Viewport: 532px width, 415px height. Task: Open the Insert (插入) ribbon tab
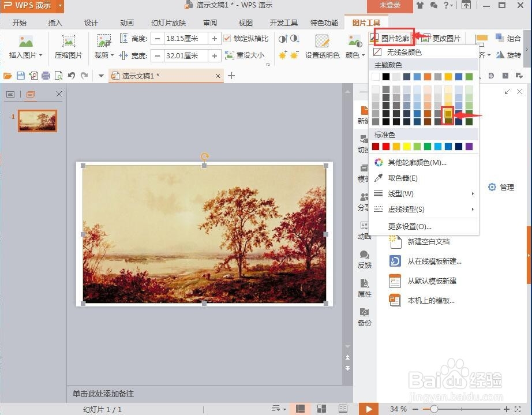pyautogui.click(x=55, y=23)
